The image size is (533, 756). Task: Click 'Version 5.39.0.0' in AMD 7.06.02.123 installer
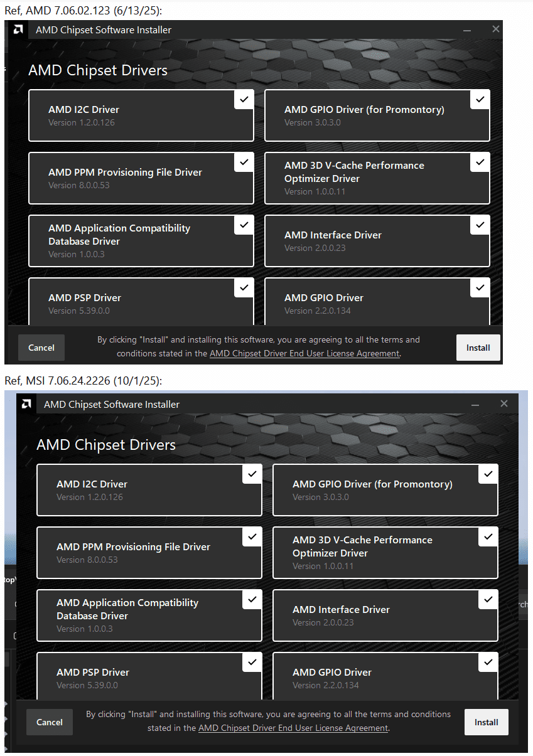tap(79, 311)
